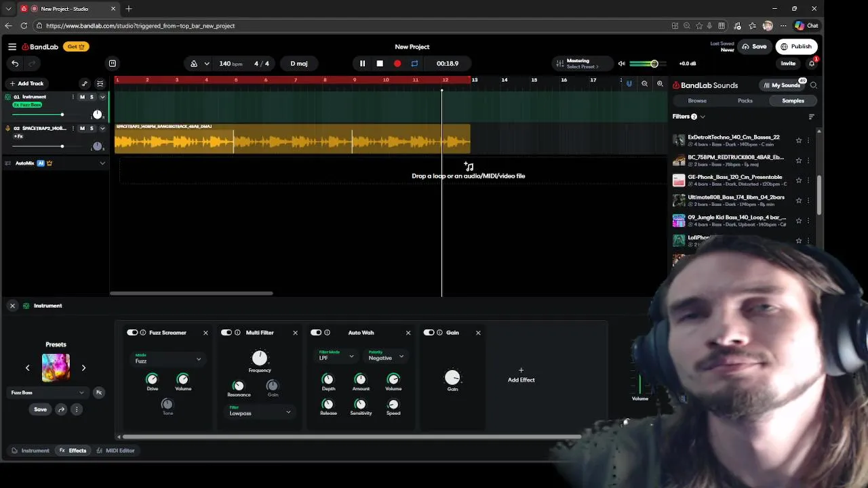Open the sound list sort options
This screenshot has height=488, width=868.
pos(811,117)
